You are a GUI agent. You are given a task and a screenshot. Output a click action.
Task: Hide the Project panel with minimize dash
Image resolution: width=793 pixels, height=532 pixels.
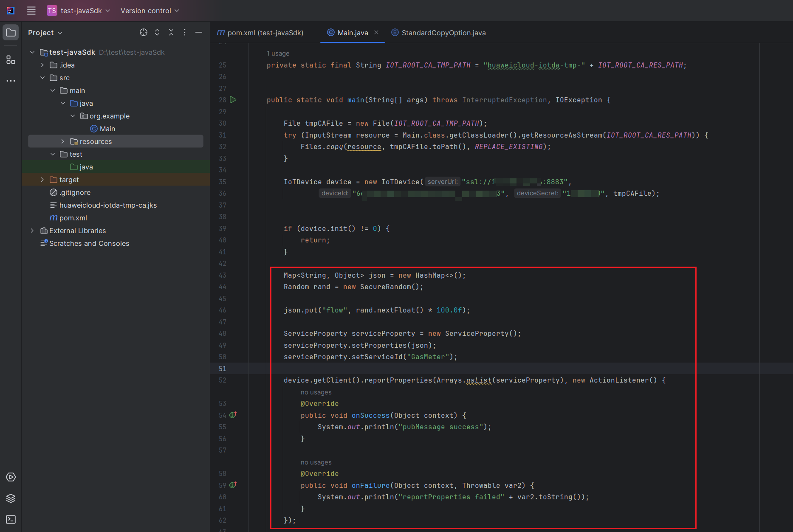pyautogui.click(x=198, y=33)
